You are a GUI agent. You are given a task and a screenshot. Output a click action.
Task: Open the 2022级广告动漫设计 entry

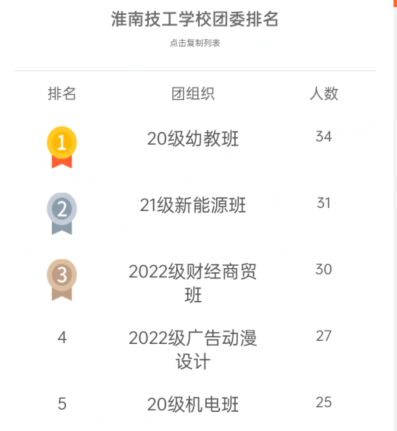(x=193, y=349)
